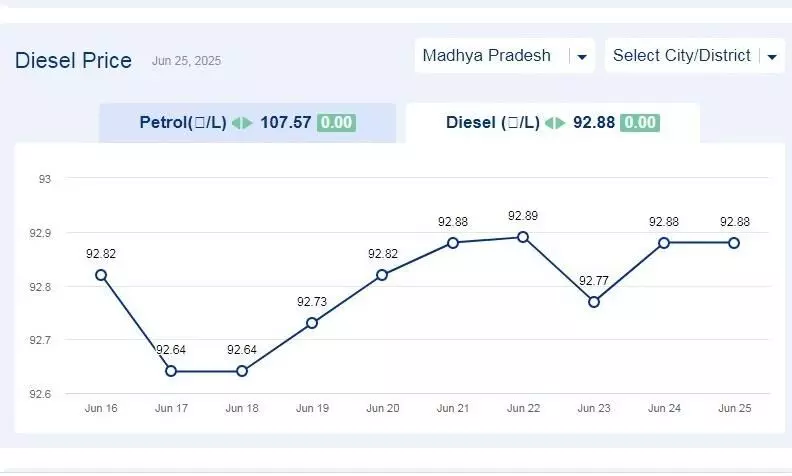Image resolution: width=792 pixels, height=476 pixels.
Task: Click the 107.57 petrol price value
Action: pyautogui.click(x=285, y=123)
